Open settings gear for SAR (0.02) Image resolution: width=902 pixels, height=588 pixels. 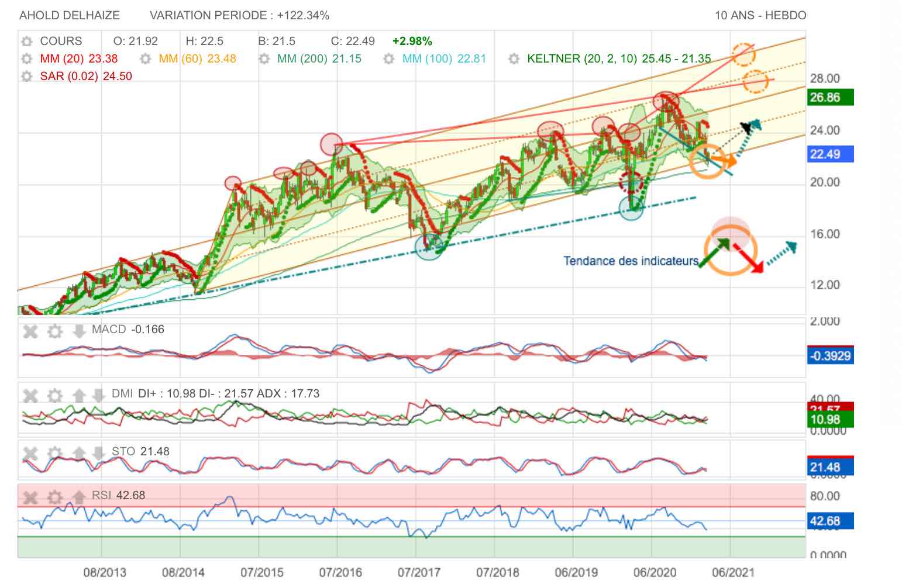26,77
